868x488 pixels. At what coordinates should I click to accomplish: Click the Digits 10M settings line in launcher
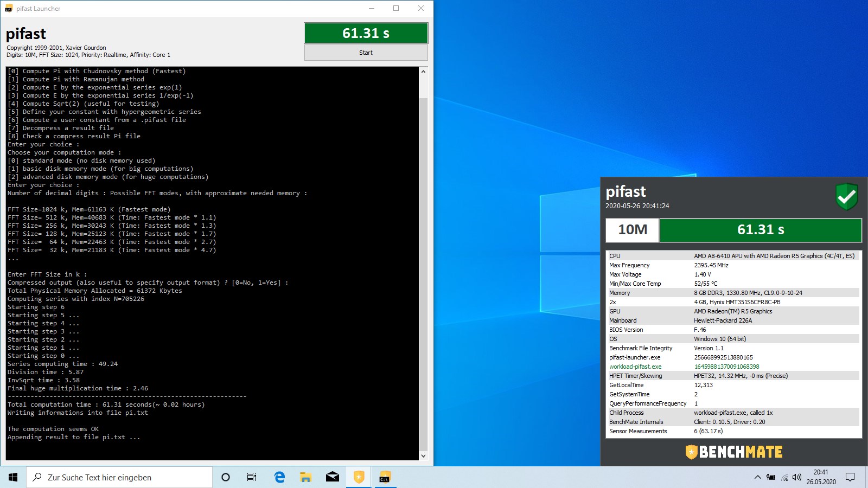[x=88, y=55]
